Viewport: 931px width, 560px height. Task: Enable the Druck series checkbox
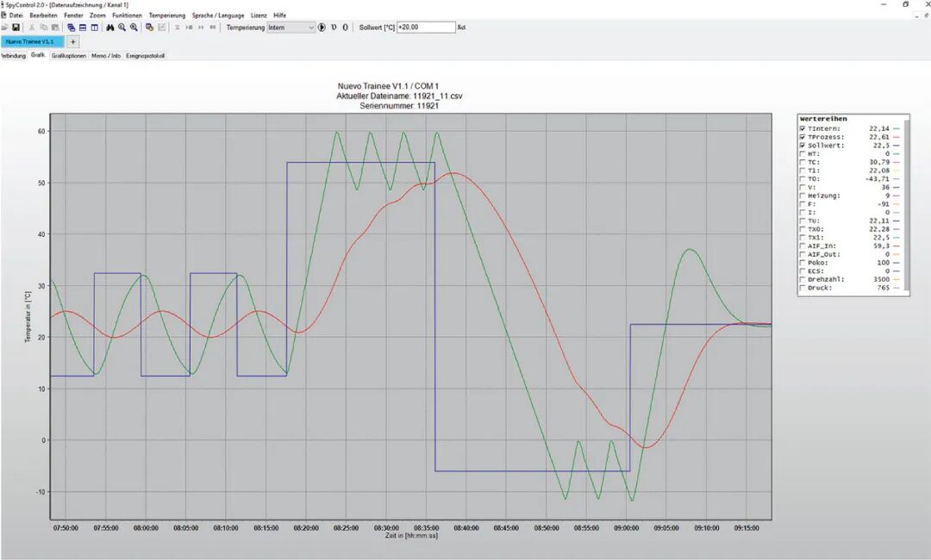pos(803,288)
